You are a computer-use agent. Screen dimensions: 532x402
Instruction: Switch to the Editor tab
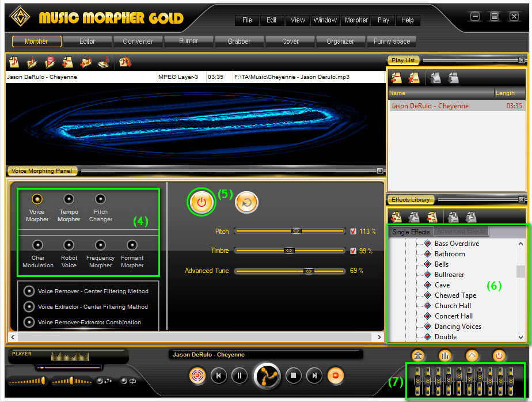coord(87,41)
